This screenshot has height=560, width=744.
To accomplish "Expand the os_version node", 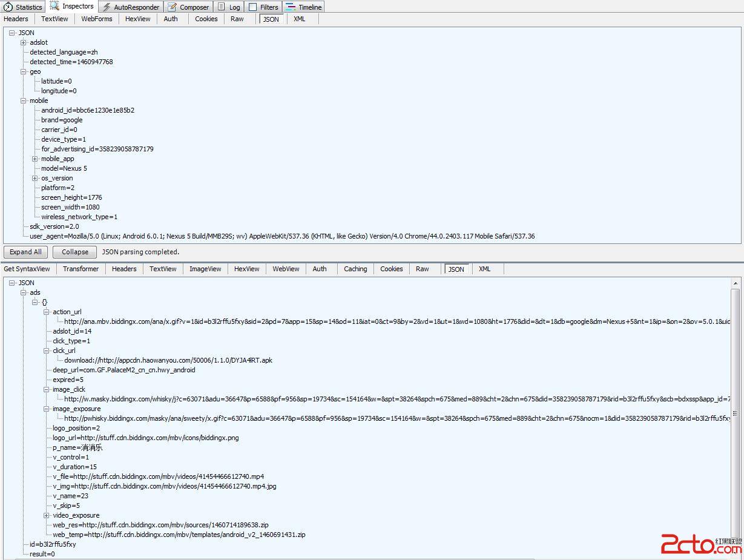I will pyautogui.click(x=35, y=178).
